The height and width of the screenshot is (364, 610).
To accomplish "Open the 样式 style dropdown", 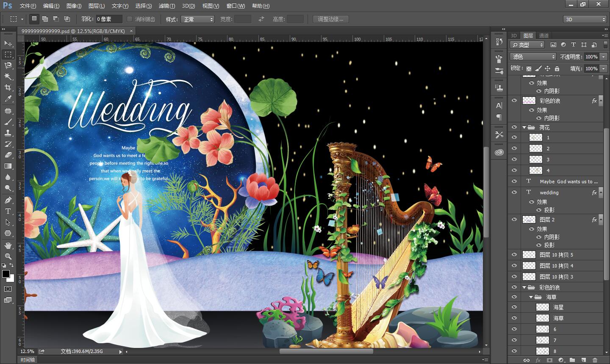I will [197, 19].
